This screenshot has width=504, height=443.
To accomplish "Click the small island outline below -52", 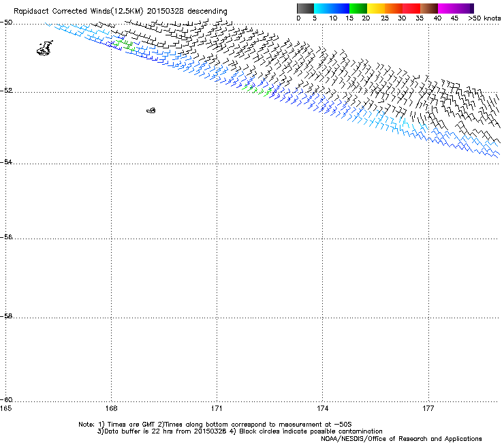I will click(x=151, y=110).
